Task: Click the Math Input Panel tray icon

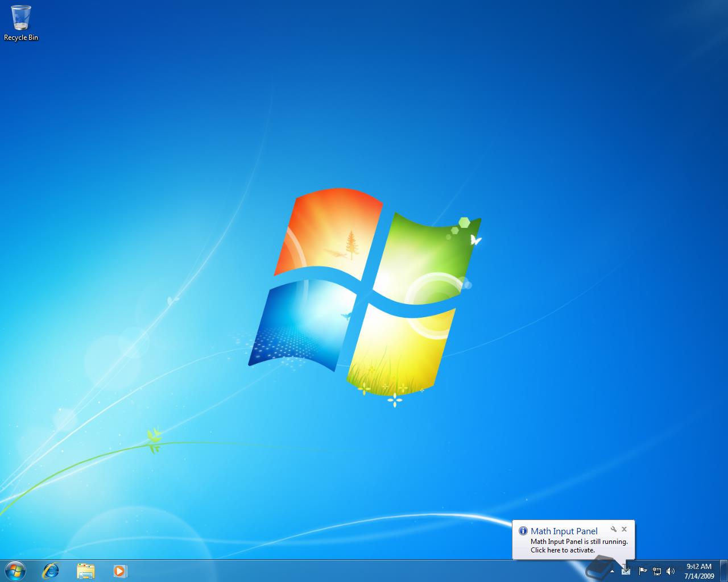Action: [x=626, y=571]
